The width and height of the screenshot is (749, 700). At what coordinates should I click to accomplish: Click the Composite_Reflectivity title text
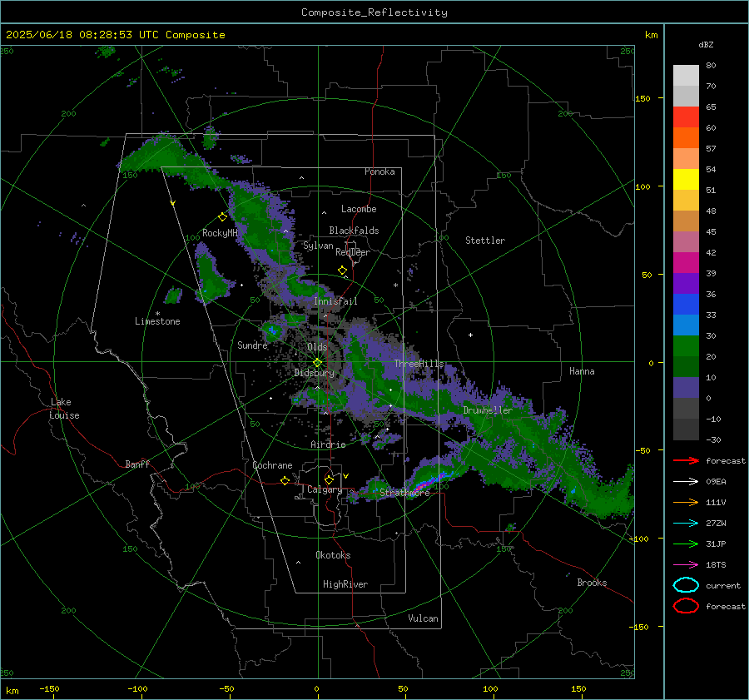pos(374,12)
